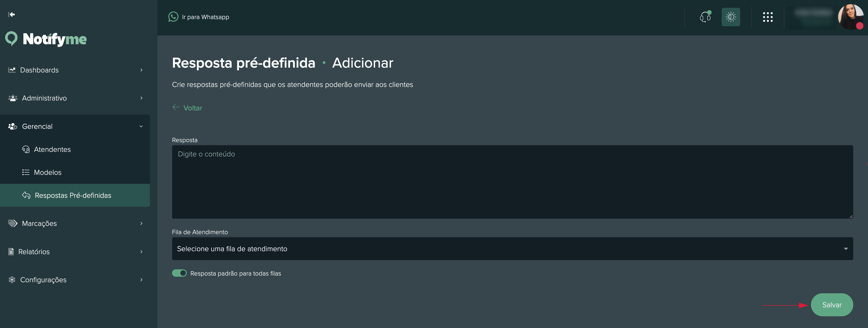
Task: Click the Ir para Whatsapp link
Action: click(x=205, y=17)
